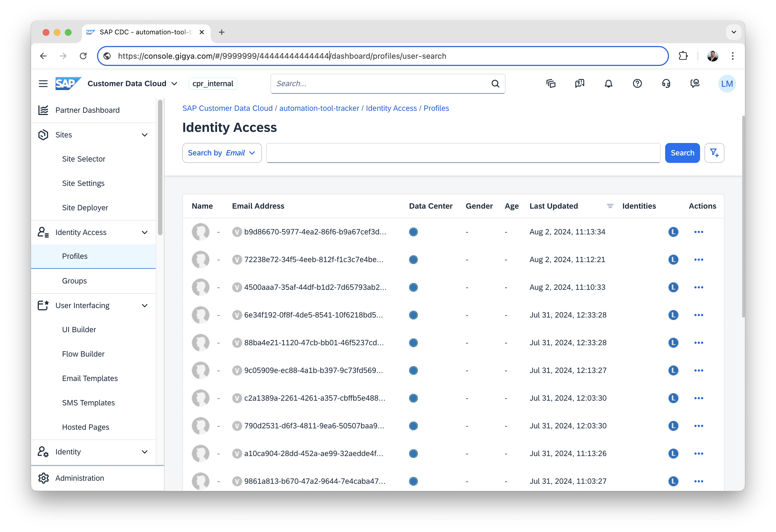Open browser extensions puzzle icon
Screen dimensions: 776x532
pos(683,56)
